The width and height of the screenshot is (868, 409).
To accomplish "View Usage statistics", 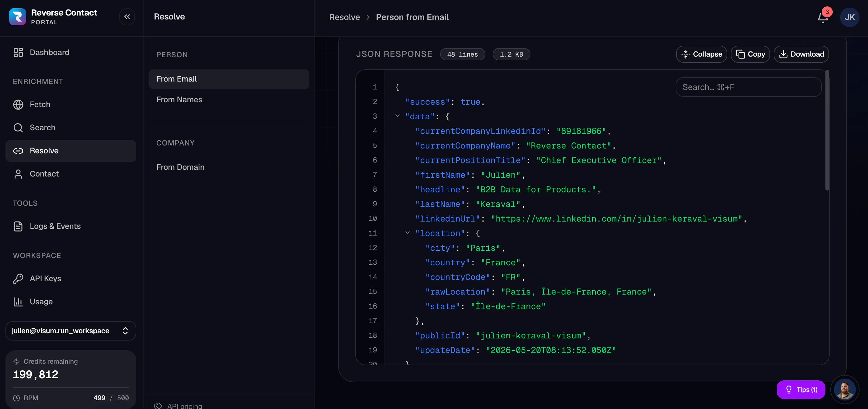I will pos(71,302).
